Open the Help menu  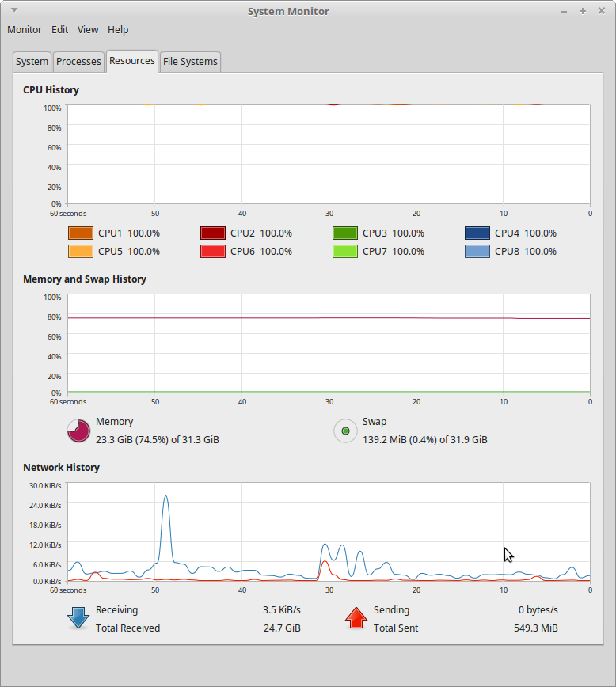118,30
